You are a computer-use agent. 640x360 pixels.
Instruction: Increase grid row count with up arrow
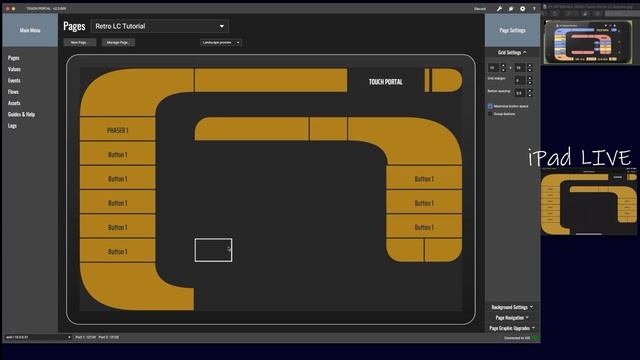(x=530, y=65)
